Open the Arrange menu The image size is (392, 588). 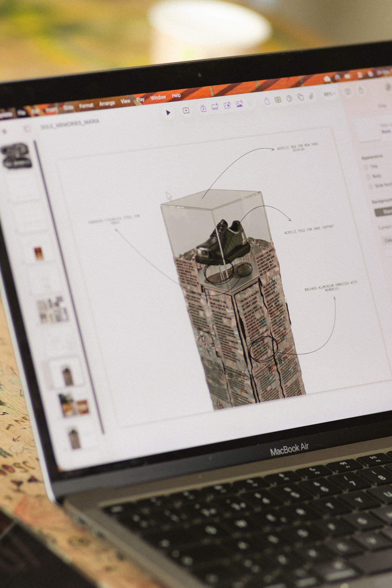pos(107,103)
